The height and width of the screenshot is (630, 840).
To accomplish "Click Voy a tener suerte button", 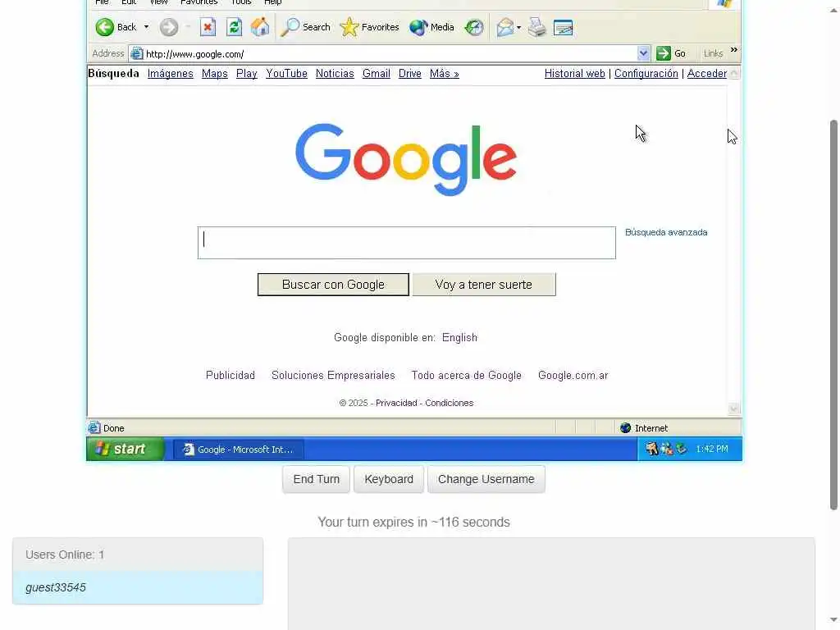I will [484, 285].
